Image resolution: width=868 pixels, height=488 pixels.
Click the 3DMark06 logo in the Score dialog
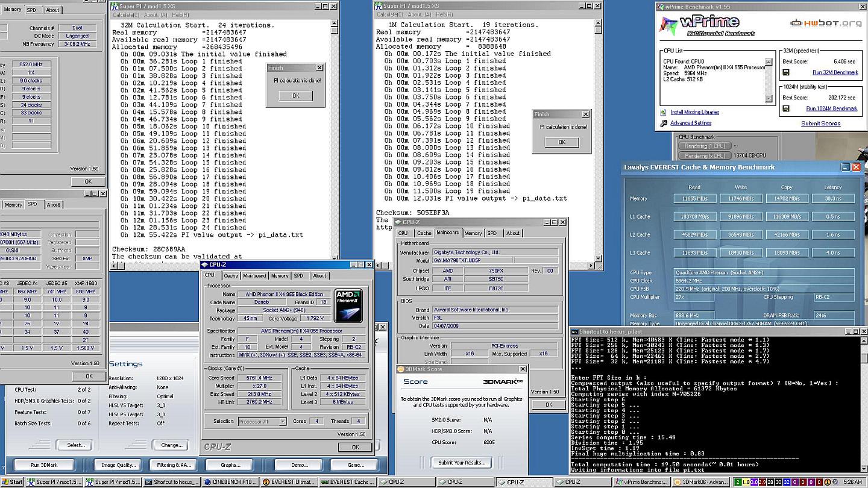[x=503, y=382]
